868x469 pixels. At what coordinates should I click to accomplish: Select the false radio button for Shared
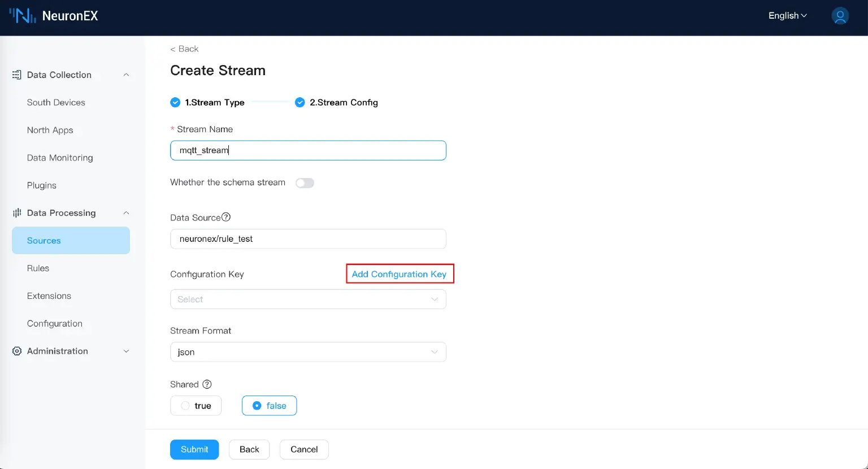click(258, 405)
